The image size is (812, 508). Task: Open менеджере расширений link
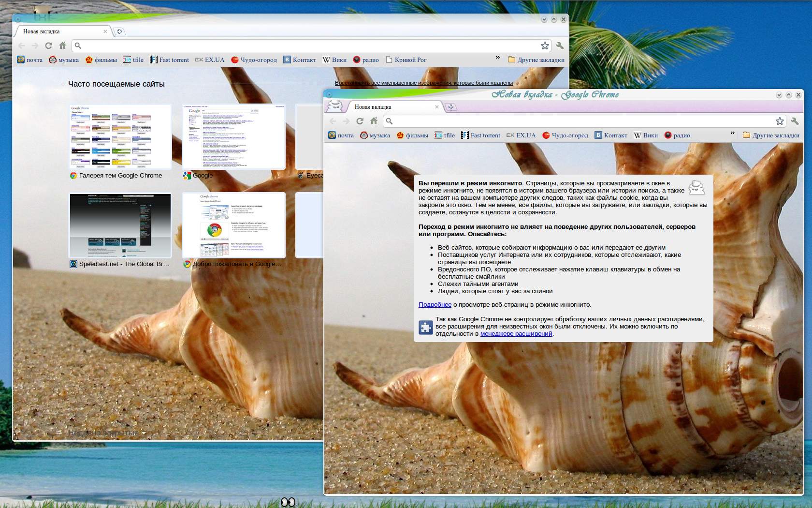[516, 333]
